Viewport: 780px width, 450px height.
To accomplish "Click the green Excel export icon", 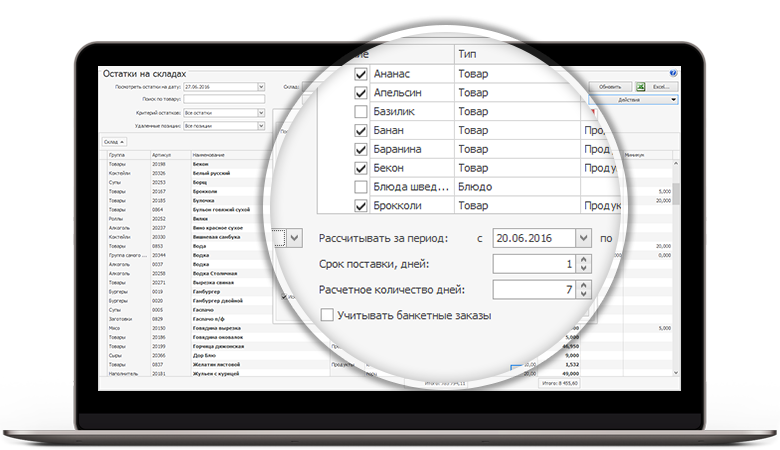I will (x=640, y=87).
